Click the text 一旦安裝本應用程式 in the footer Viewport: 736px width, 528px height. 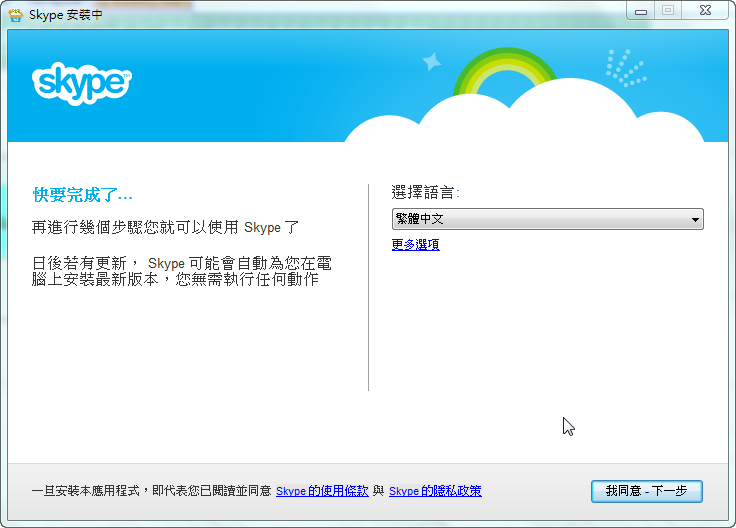(x=86, y=491)
